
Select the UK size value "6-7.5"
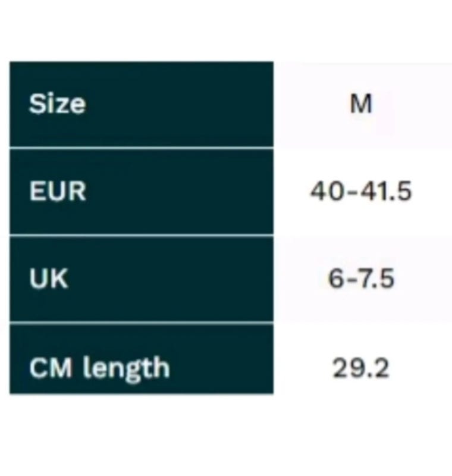361,278
